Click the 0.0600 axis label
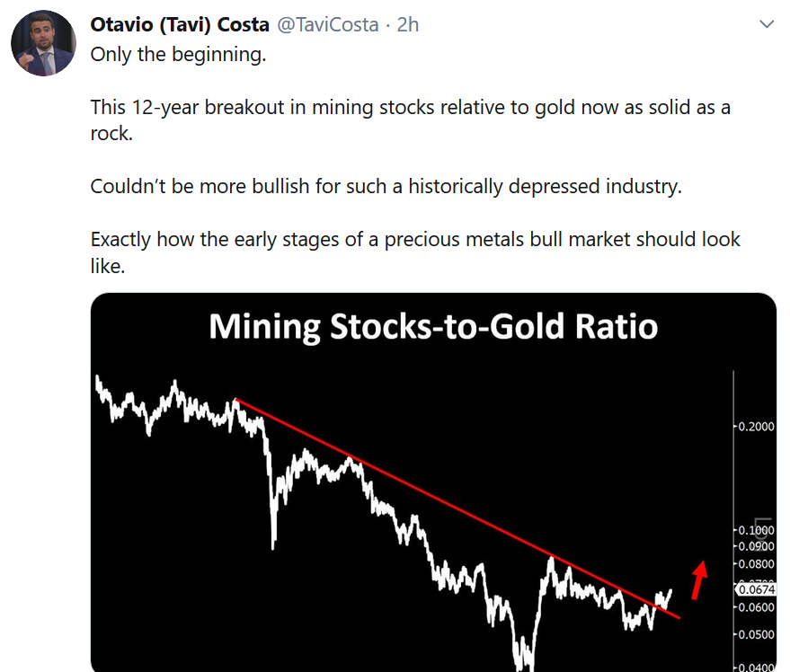 [755, 607]
